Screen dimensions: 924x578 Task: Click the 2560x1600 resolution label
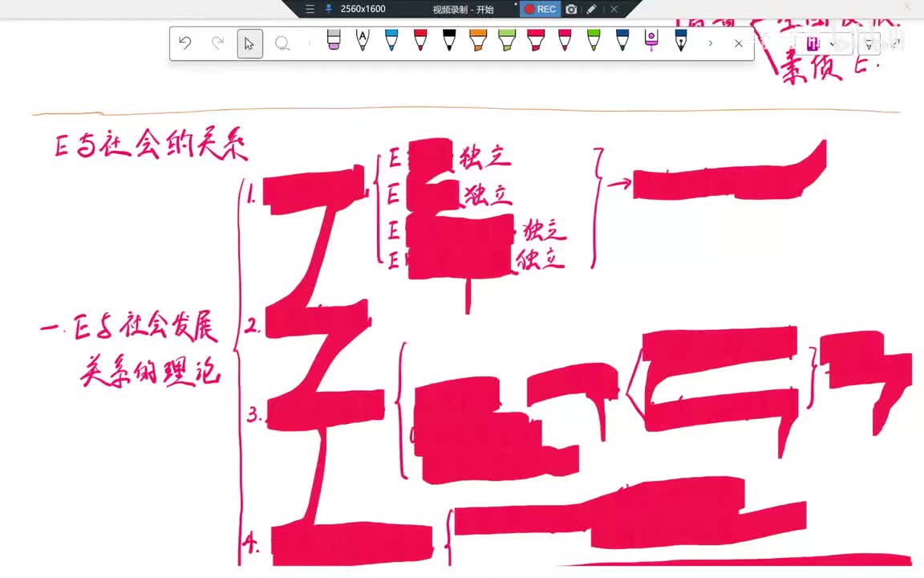(363, 9)
